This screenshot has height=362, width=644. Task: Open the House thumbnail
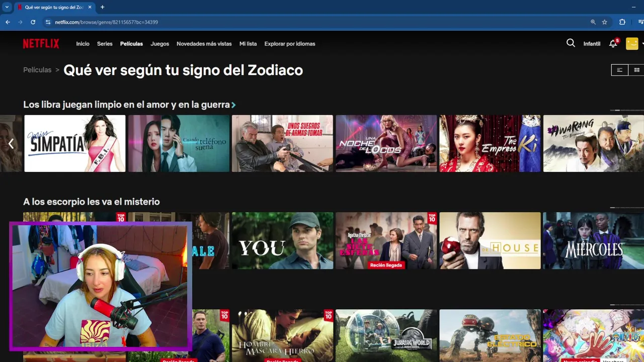(x=490, y=240)
